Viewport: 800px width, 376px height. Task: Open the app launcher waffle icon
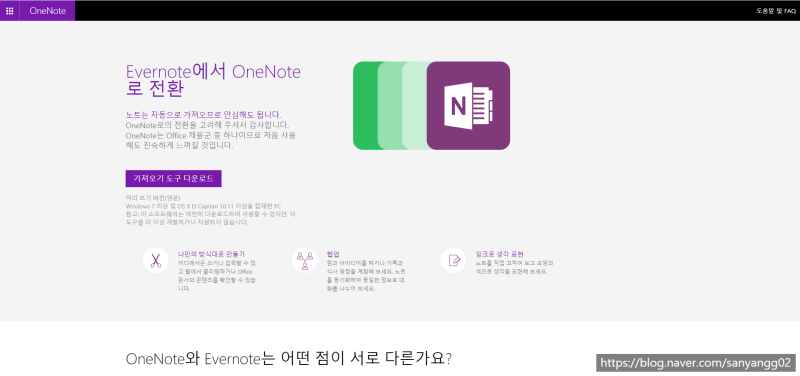pyautogui.click(x=10, y=11)
